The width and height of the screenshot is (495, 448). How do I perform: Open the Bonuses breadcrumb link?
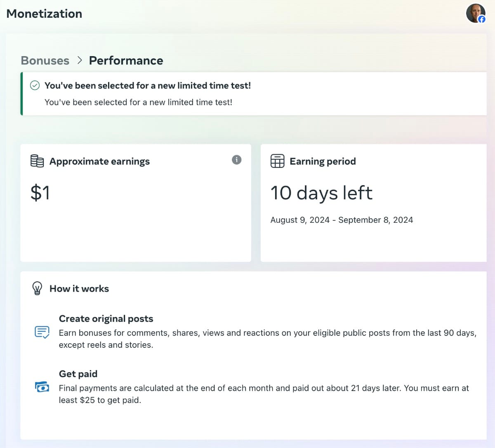pyautogui.click(x=45, y=61)
